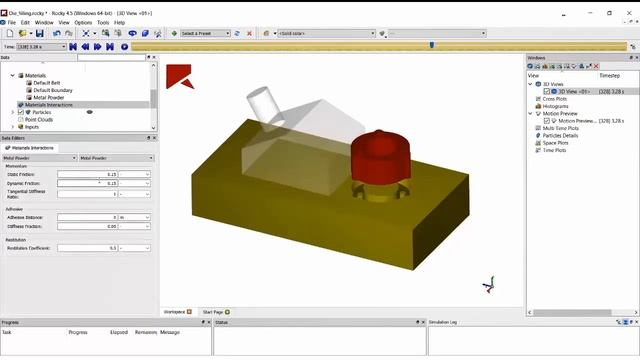The image size is (640, 360).
Task: Open the second Metal Powder material dropdown
Action: pos(116,158)
